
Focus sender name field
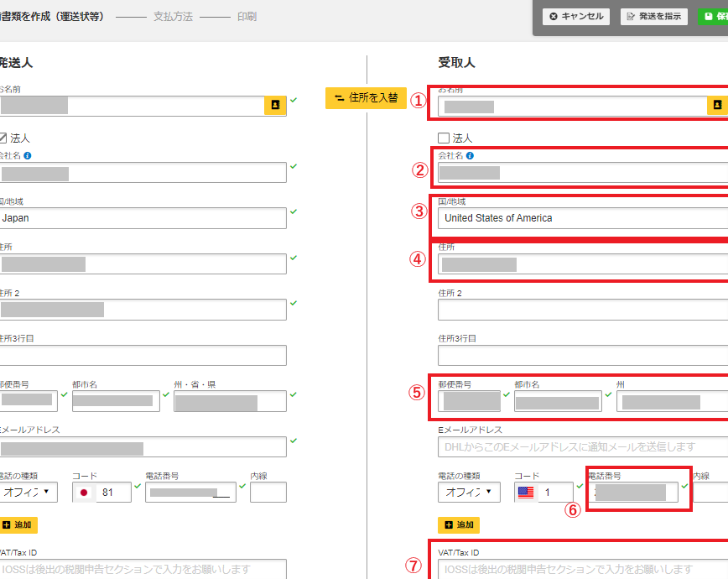[133, 106]
